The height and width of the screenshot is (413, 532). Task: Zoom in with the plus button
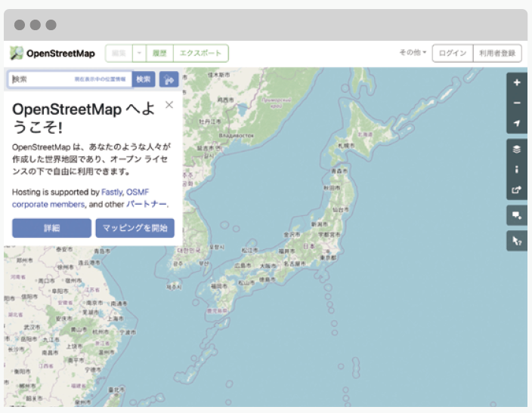point(517,82)
